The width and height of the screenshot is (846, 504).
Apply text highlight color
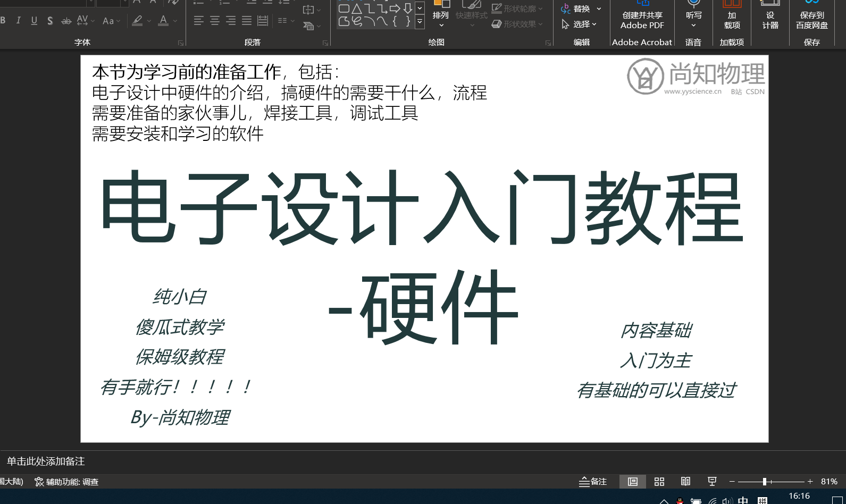(137, 21)
